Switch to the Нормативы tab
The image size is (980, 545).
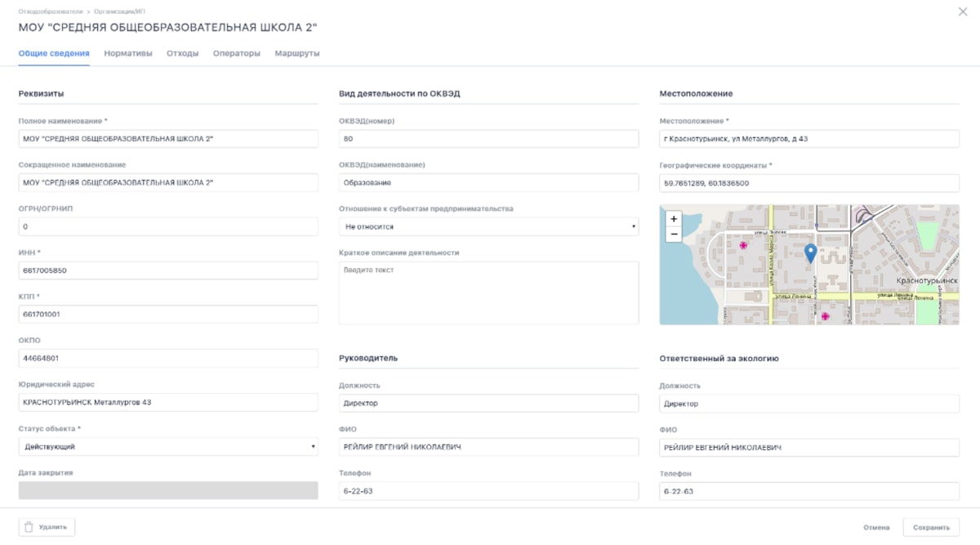[128, 53]
